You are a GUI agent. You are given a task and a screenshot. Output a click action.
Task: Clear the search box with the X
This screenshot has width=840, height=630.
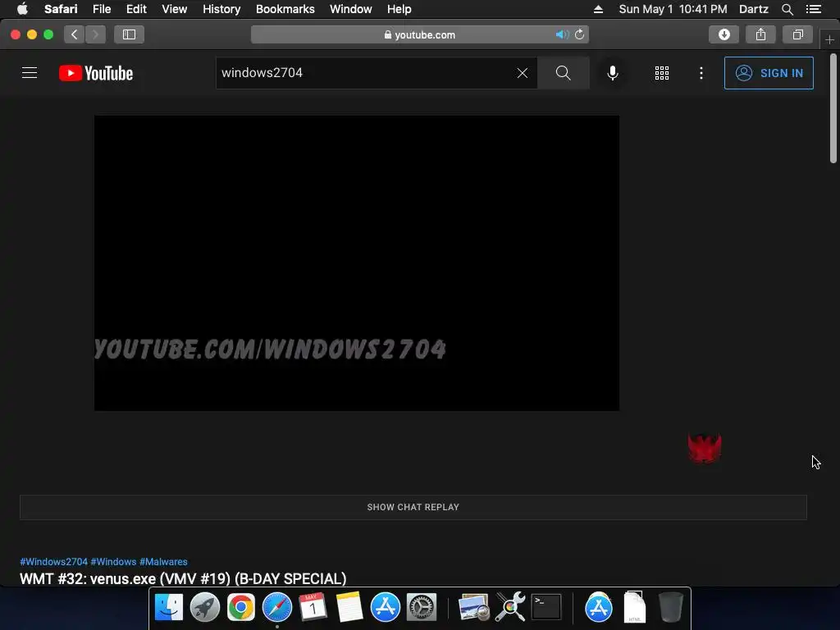click(523, 73)
